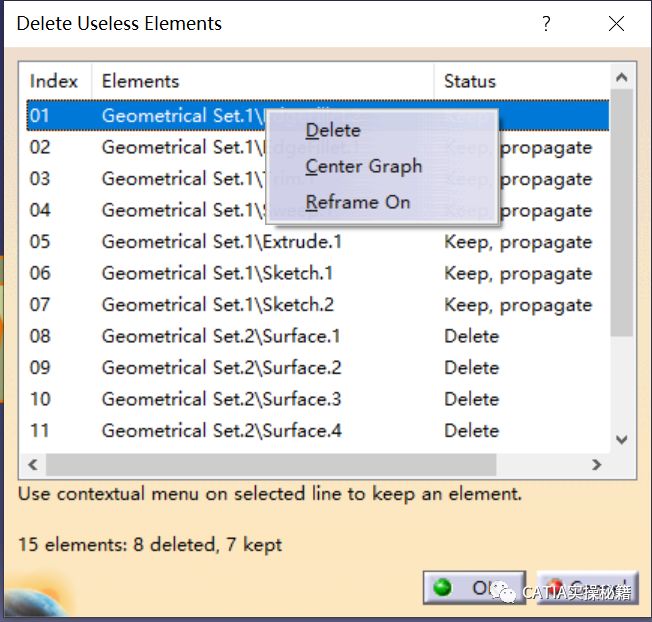Select row 11 Surface.4

click(221, 431)
